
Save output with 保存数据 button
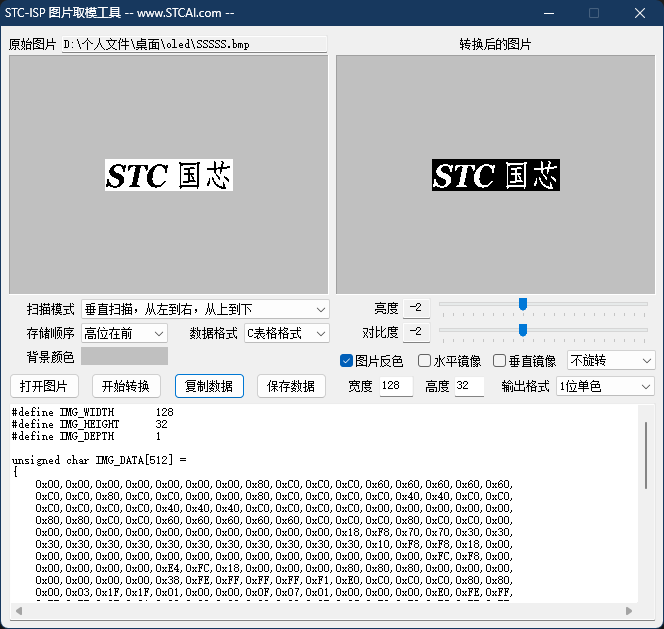(x=291, y=386)
